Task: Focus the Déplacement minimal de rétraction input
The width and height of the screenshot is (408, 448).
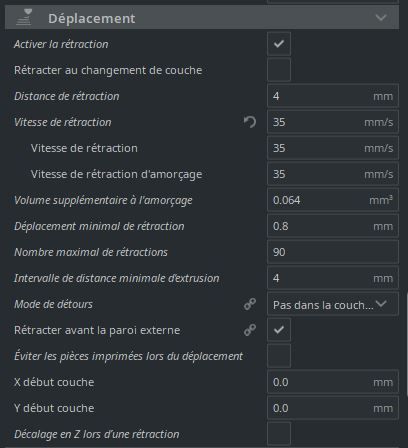Action: click(333, 226)
